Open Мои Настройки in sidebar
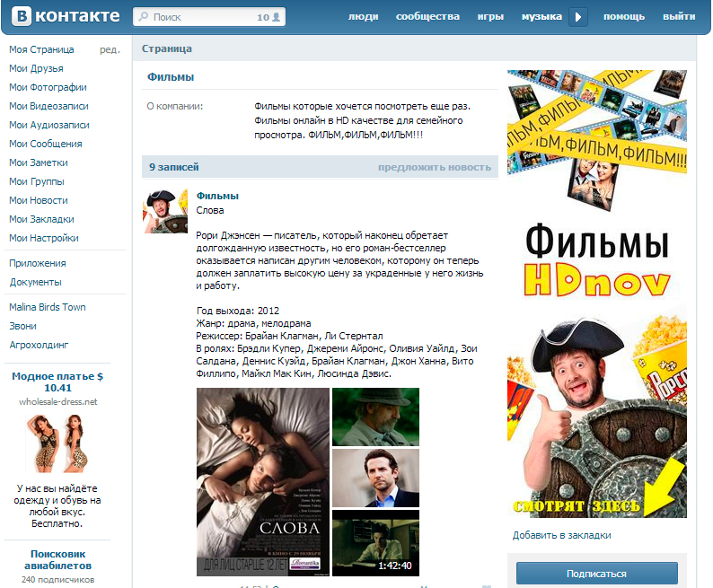Screen dimensions: 713x588 coord(44,238)
